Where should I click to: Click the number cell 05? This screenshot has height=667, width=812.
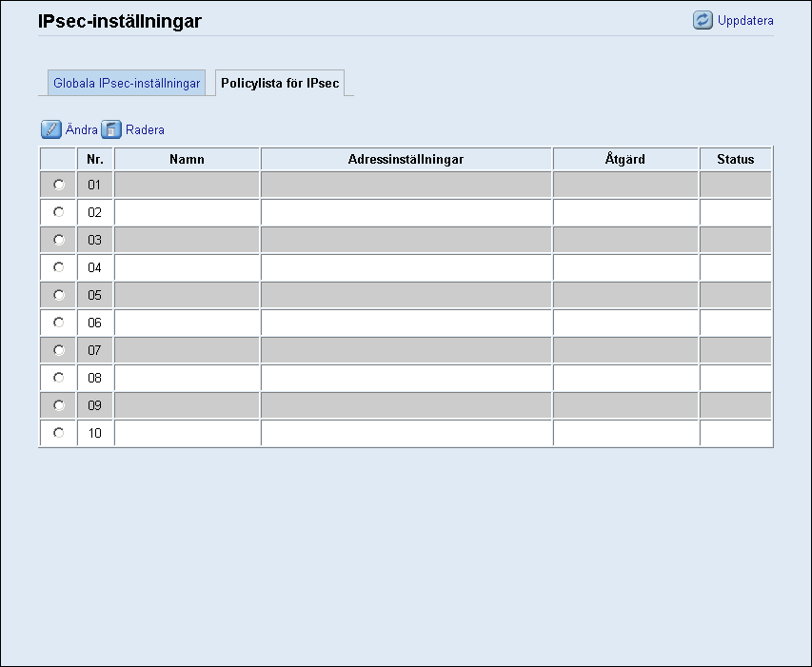point(95,295)
